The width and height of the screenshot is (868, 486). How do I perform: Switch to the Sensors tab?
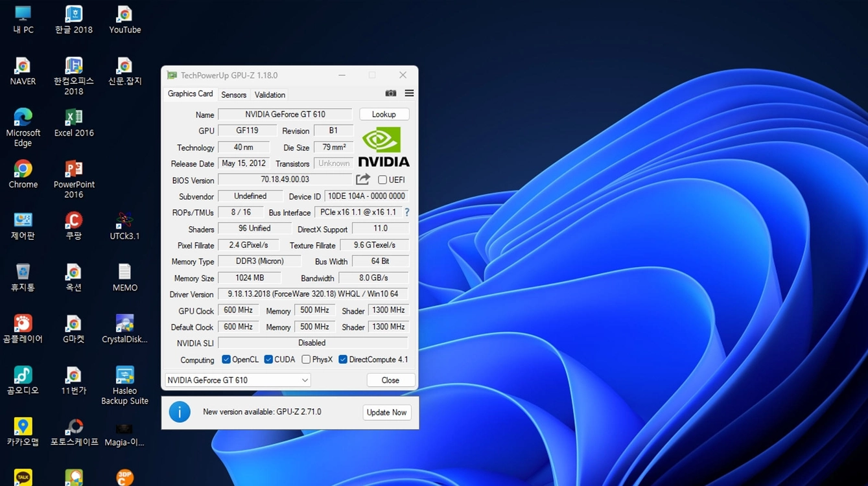coord(233,95)
